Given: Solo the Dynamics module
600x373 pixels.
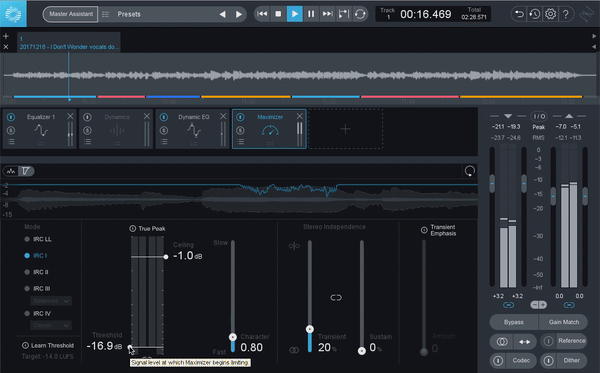Looking at the screenshot, I should pos(87,130).
